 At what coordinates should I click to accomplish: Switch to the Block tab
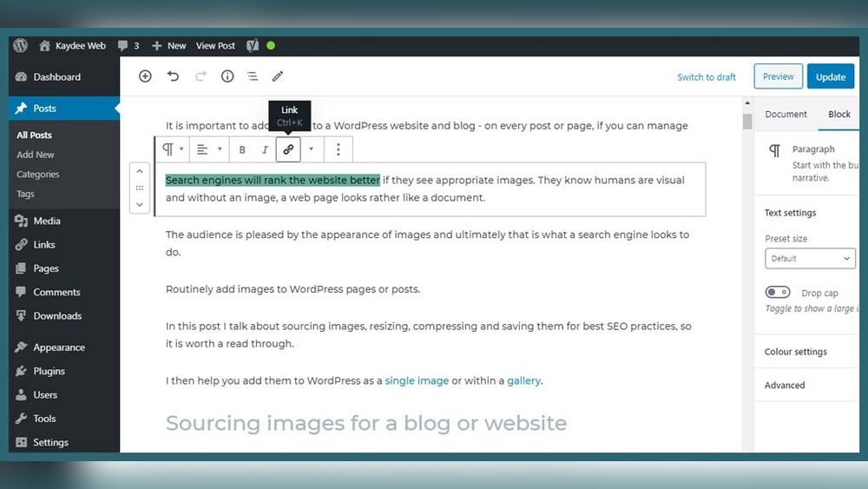(838, 114)
